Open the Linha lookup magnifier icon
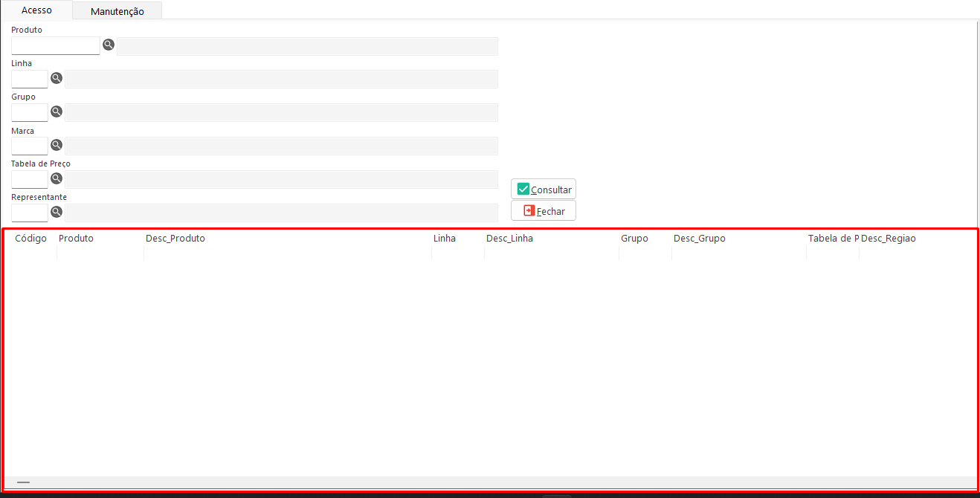 click(x=57, y=78)
